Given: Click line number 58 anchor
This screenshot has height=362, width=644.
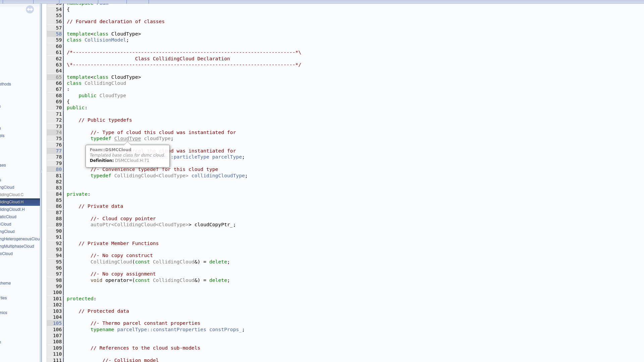Looking at the screenshot, I should (x=59, y=34).
